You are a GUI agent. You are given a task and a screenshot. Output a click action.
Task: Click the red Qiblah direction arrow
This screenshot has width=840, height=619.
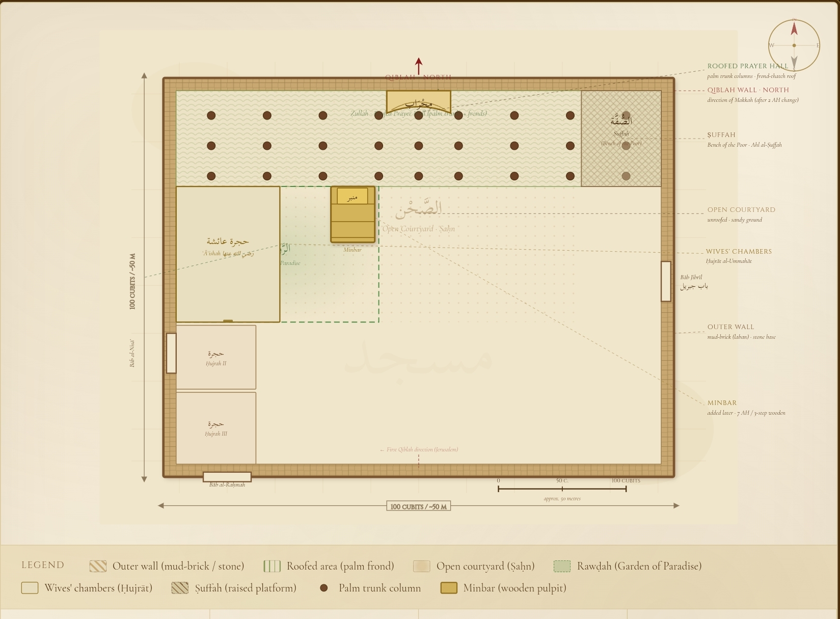419,66
